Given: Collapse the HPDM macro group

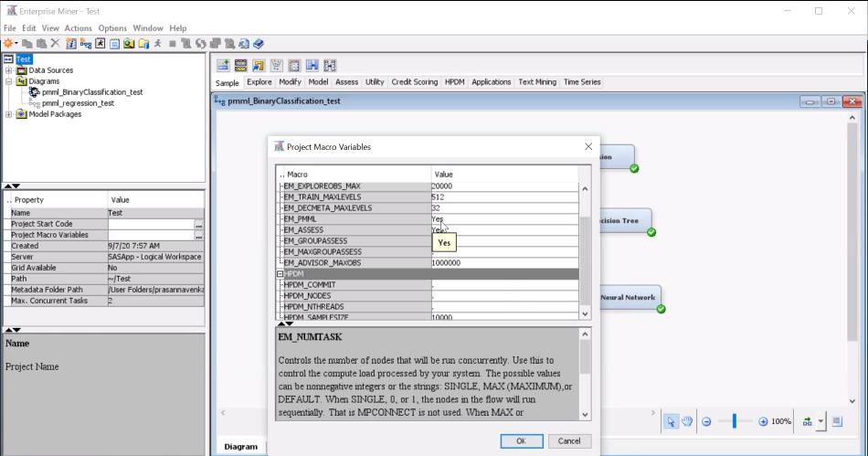Looking at the screenshot, I should pyautogui.click(x=281, y=274).
